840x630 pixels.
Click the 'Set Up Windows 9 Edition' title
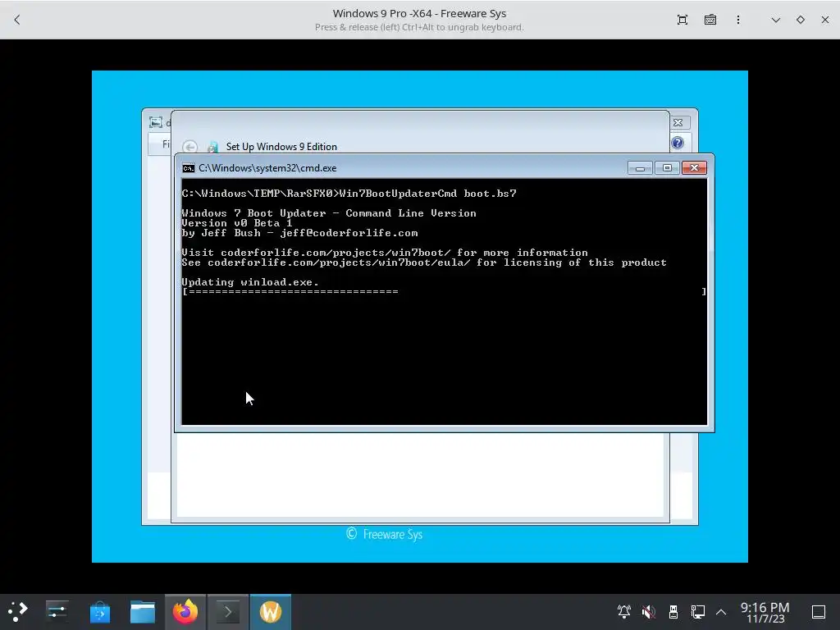281,147
